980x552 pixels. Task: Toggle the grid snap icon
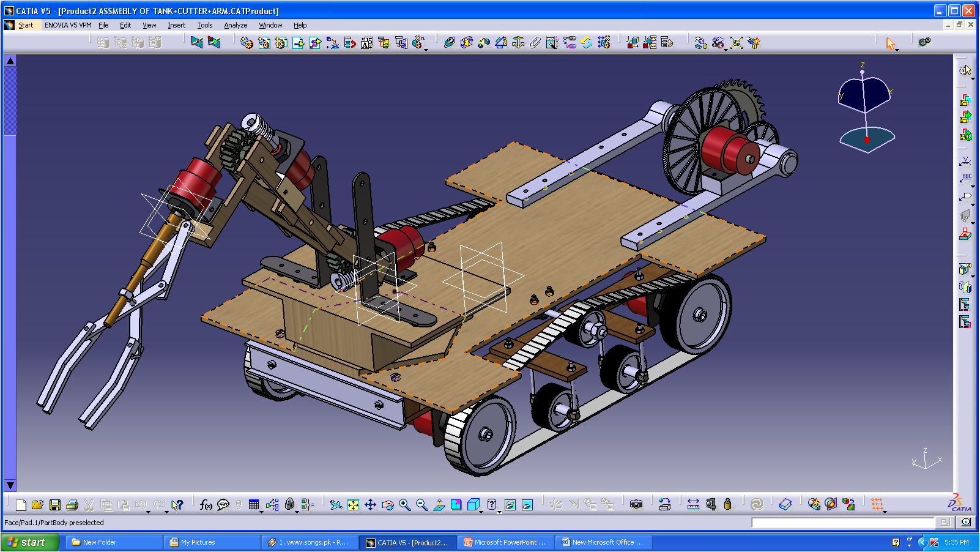click(x=877, y=504)
